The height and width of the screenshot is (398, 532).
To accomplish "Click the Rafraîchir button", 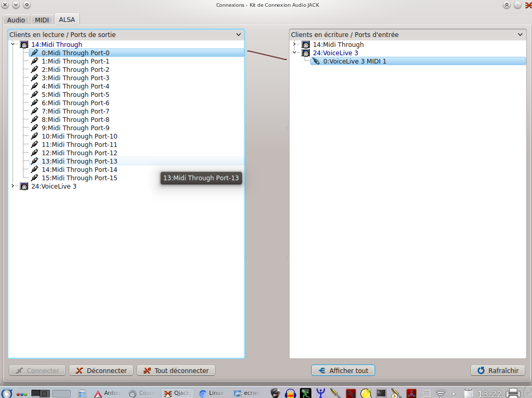I will [x=498, y=370].
